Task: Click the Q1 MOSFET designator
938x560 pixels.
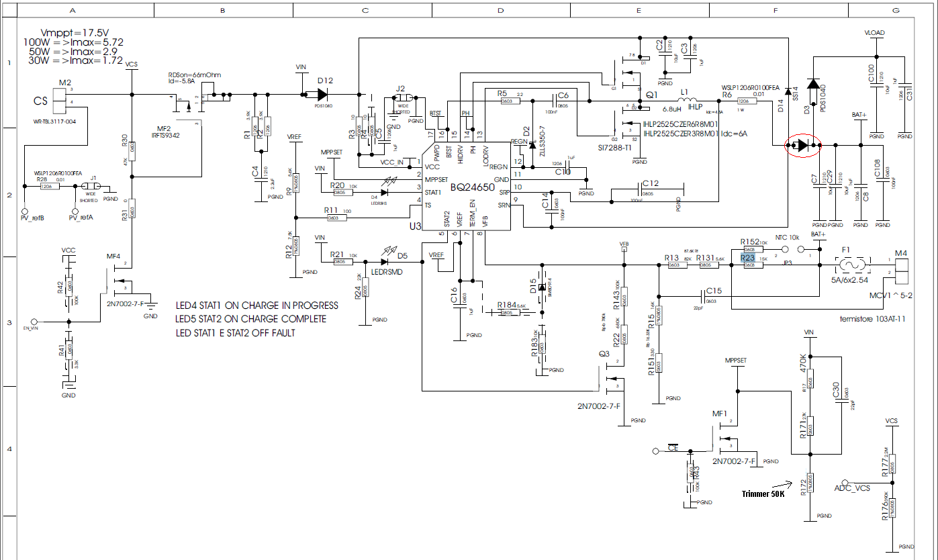Action: pos(653,95)
